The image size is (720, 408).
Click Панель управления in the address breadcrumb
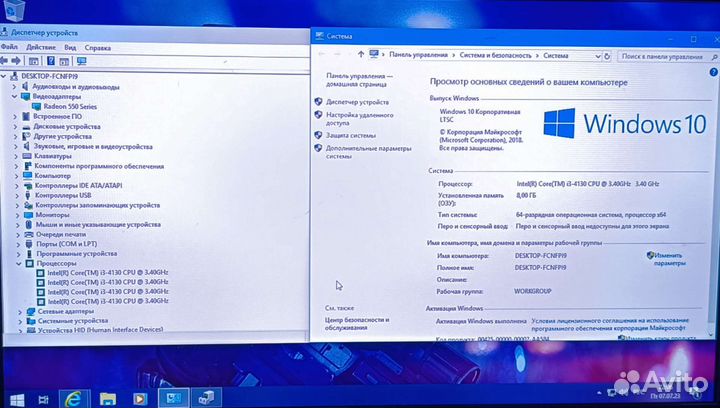pos(418,55)
